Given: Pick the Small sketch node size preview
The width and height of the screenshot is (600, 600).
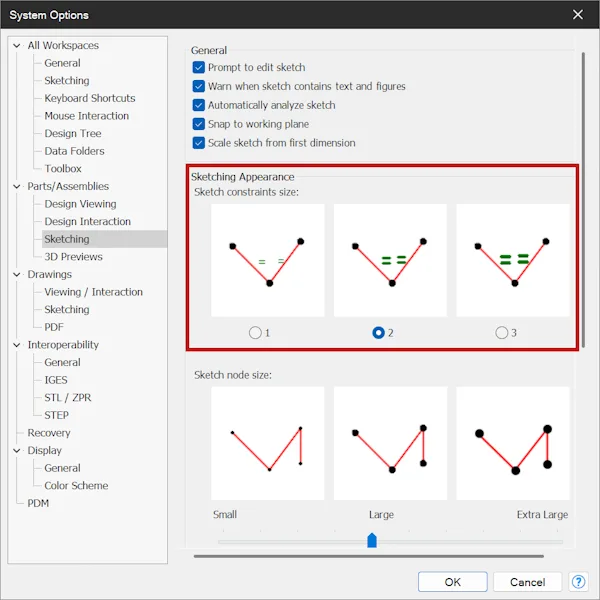Looking at the screenshot, I should tap(267, 443).
